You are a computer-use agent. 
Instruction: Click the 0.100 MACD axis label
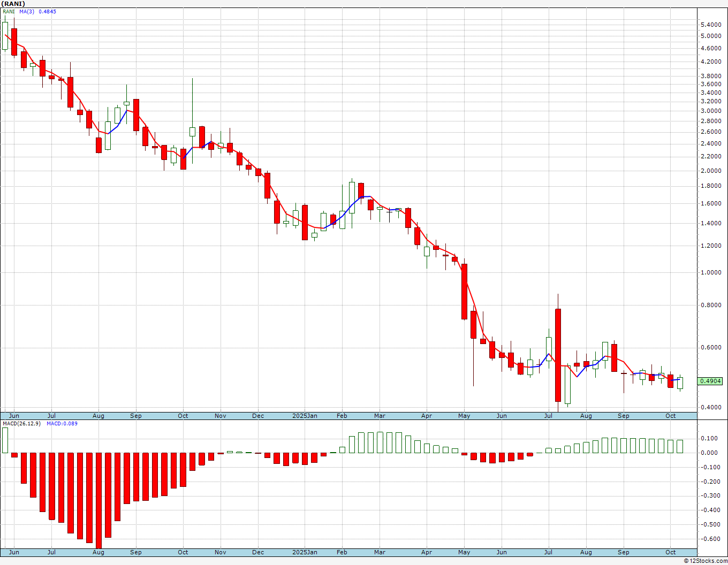tap(710, 438)
